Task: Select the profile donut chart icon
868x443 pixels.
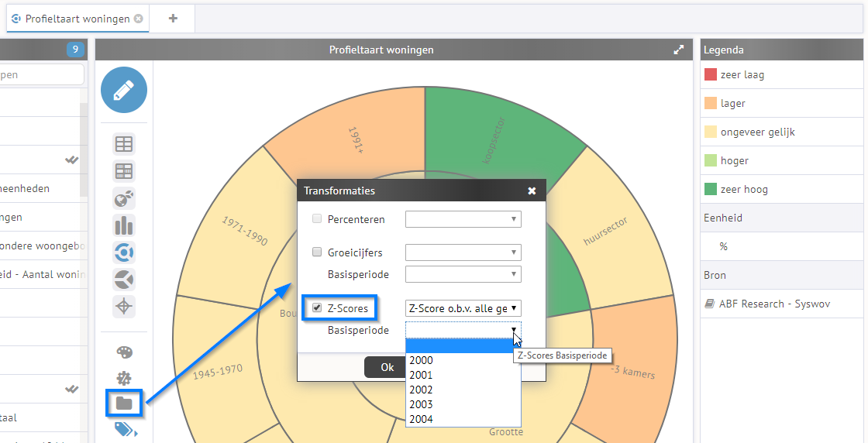Action: click(x=124, y=252)
